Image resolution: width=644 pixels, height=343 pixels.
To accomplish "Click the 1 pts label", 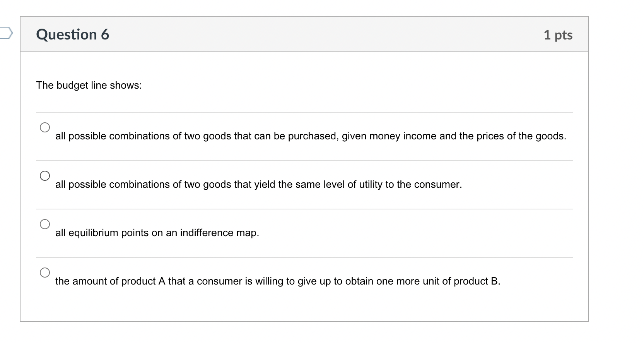I will coord(559,34).
